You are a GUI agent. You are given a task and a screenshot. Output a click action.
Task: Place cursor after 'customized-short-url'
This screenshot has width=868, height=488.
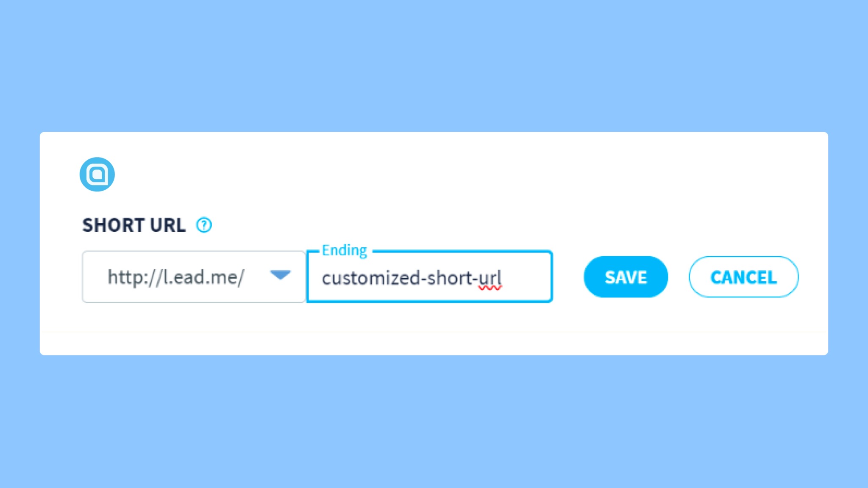coord(504,277)
